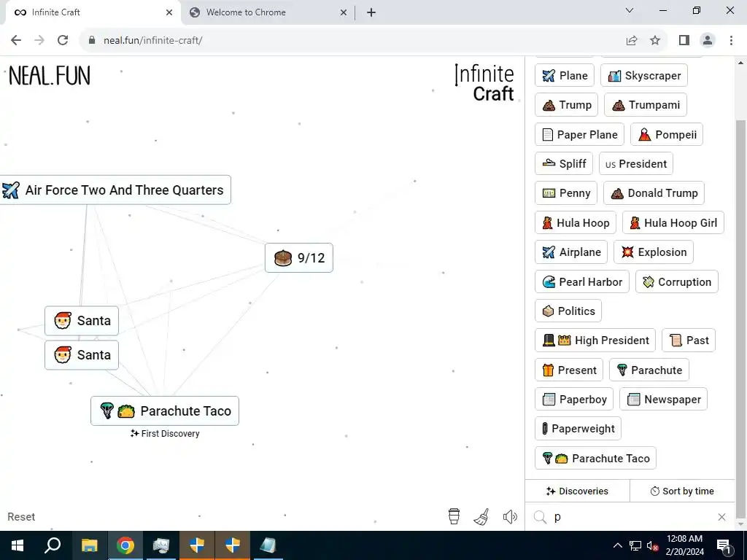The width and height of the screenshot is (747, 560).
Task: Click the Paperboy sidebar item
Action: click(574, 399)
